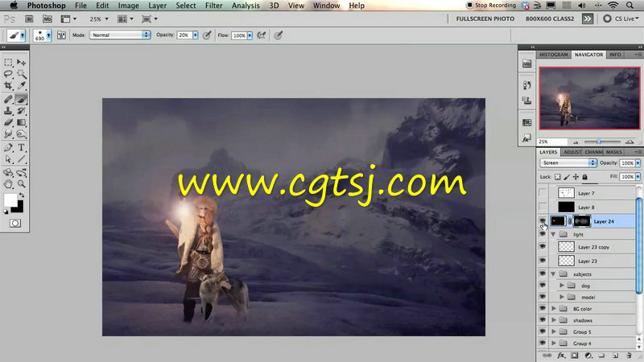Add a layer style with fx button

click(561, 356)
